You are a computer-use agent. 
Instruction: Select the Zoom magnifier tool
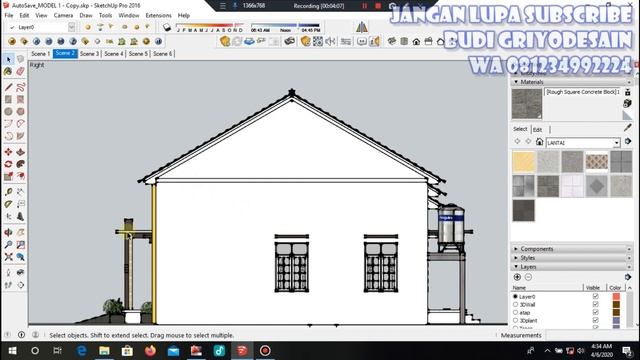(9, 244)
